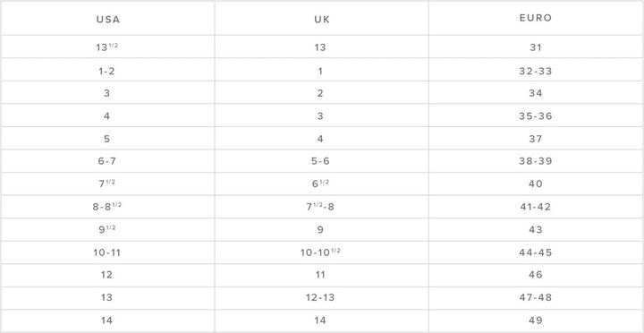Select EURO size 32-33 cell

(x=536, y=70)
